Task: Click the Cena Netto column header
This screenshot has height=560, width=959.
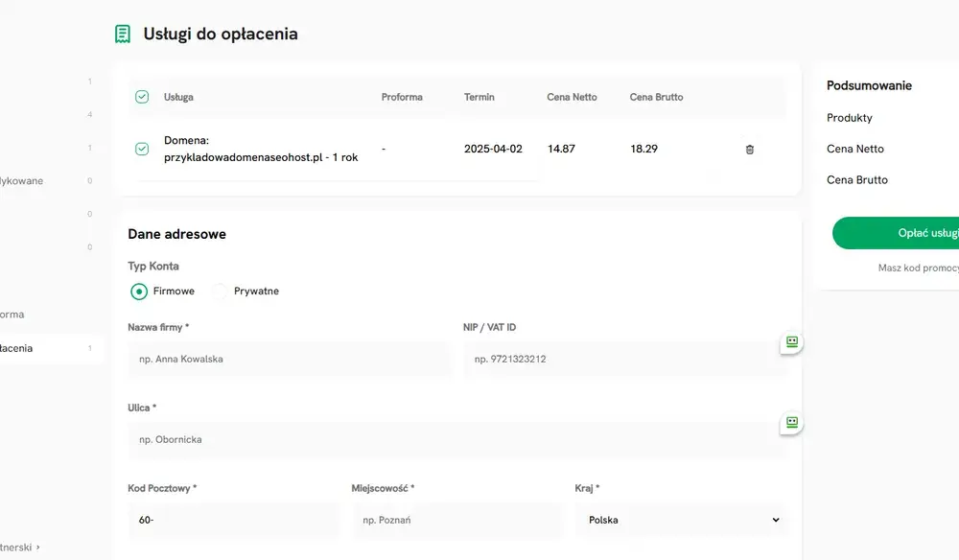Action: click(572, 97)
